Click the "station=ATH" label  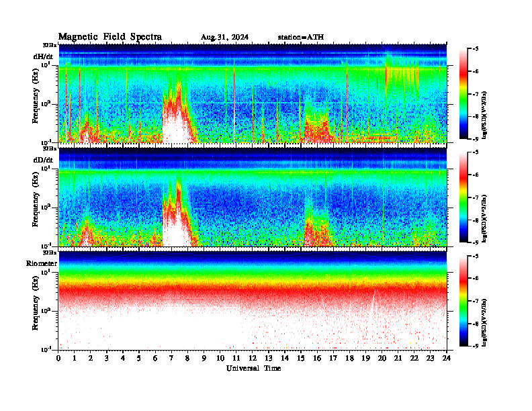(301, 37)
